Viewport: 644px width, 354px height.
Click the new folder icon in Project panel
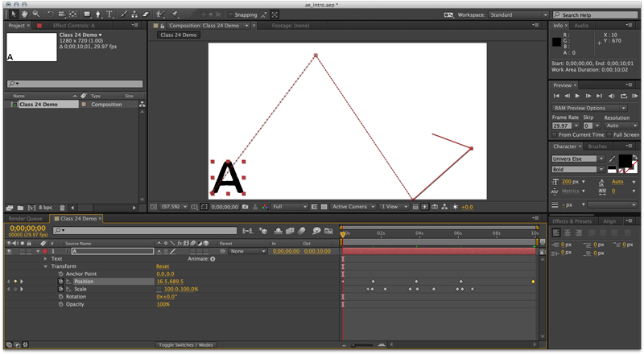tap(21, 208)
